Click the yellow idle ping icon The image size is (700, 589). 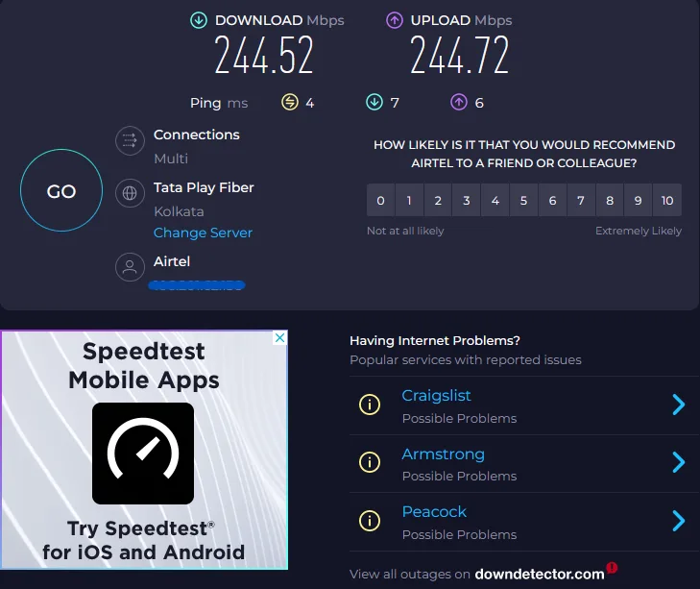pyautogui.click(x=289, y=102)
